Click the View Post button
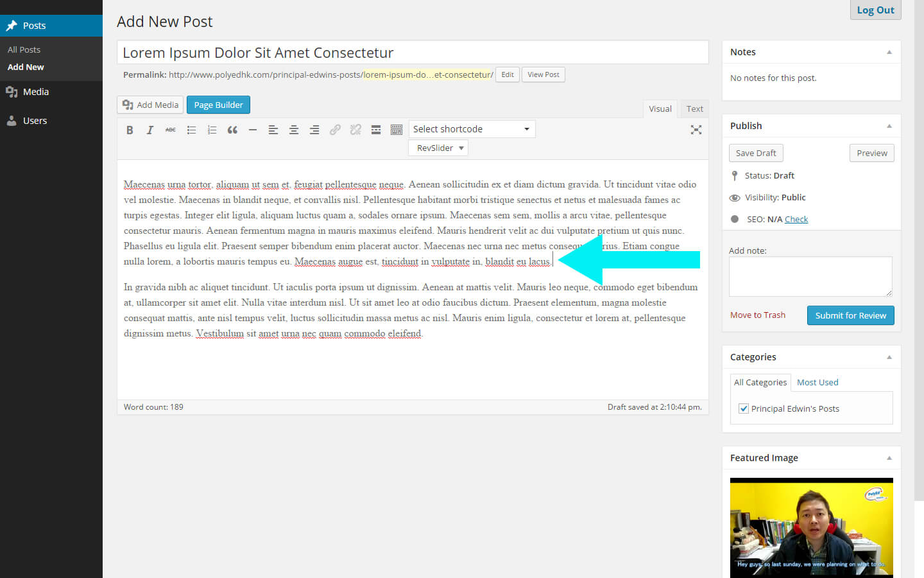The image size is (924, 578). (543, 74)
